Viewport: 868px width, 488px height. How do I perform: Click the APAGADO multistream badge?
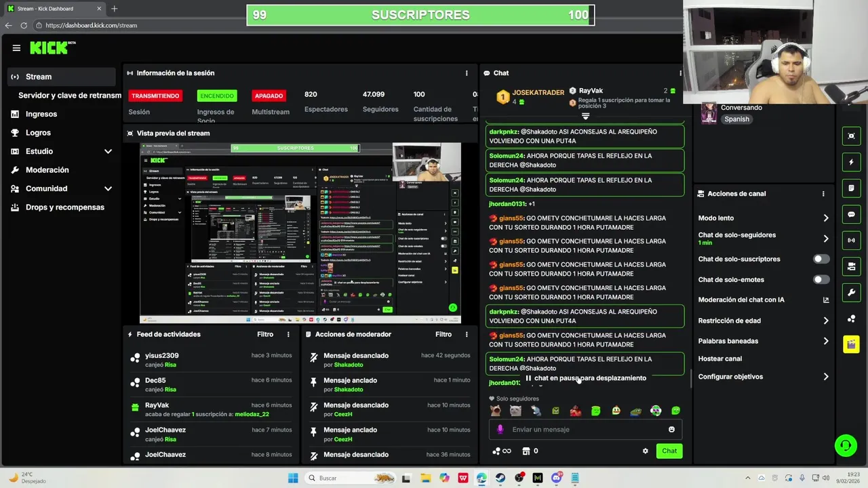(269, 96)
